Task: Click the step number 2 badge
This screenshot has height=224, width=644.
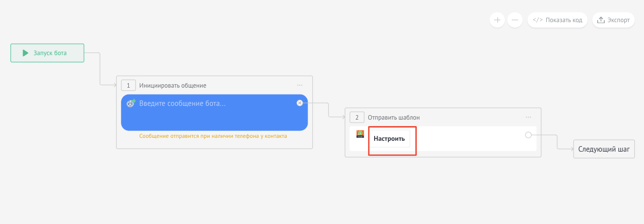Action: tap(357, 117)
